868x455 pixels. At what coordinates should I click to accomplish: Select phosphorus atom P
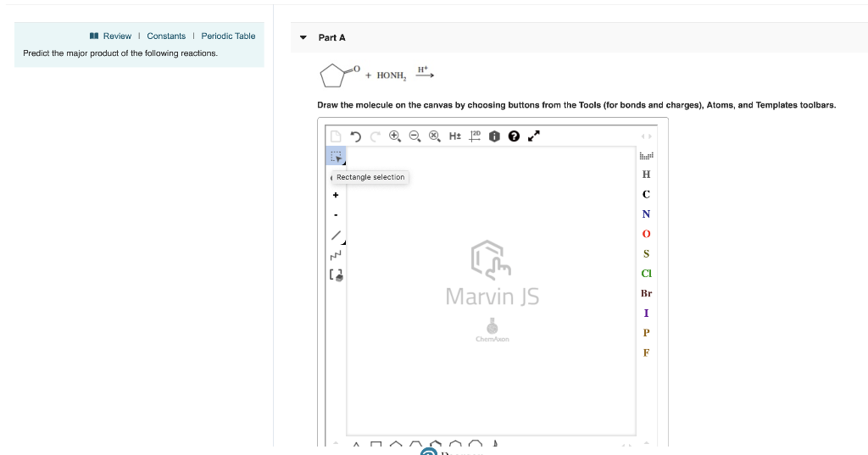646,333
